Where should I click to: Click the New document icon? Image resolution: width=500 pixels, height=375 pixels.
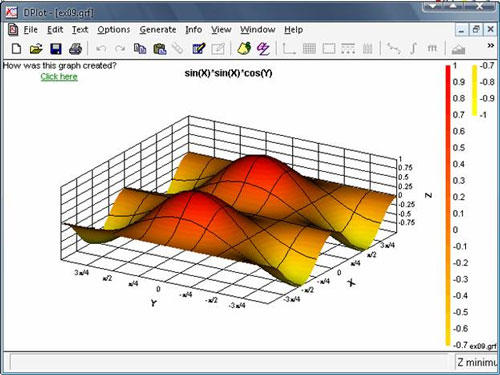[x=16, y=49]
